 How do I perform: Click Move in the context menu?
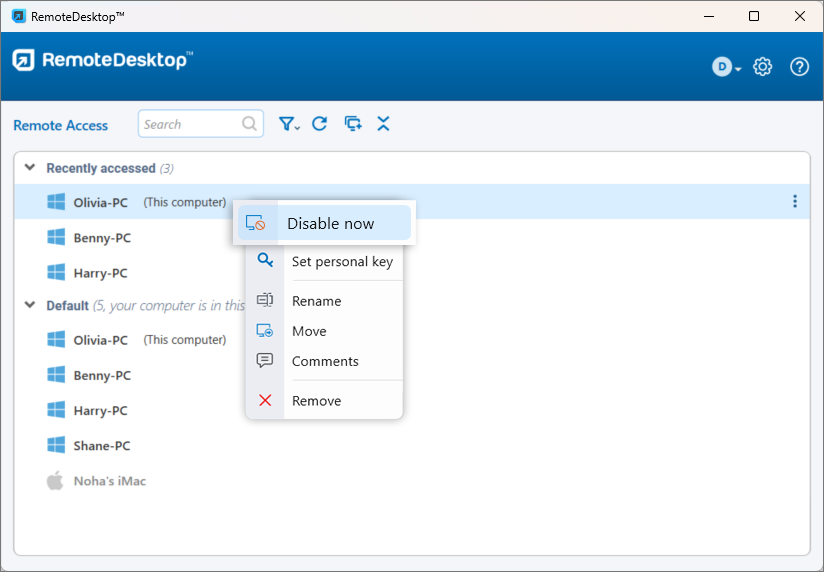309,331
